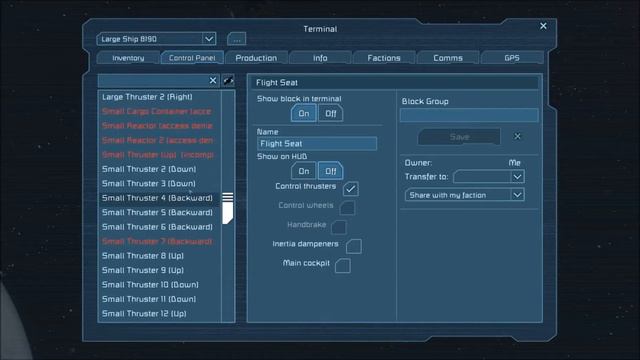640x360 pixels.
Task: Select Small Thruster (Up) incomplete entry
Action: pos(160,155)
